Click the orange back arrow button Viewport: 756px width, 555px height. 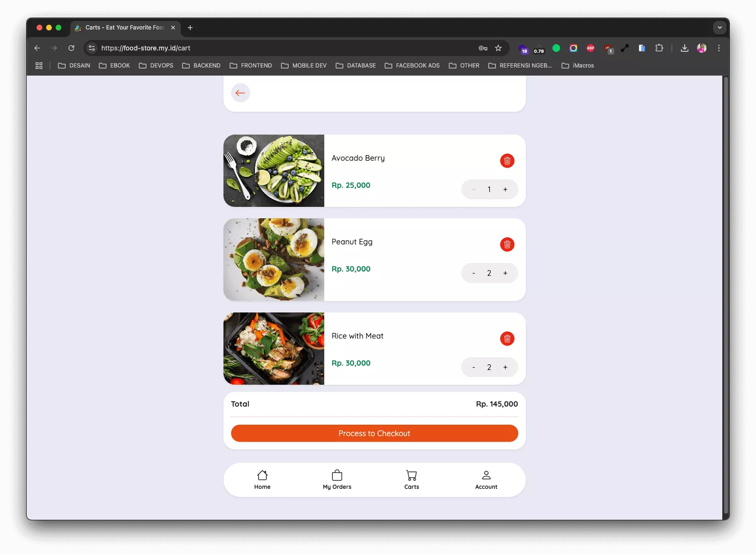coord(241,93)
